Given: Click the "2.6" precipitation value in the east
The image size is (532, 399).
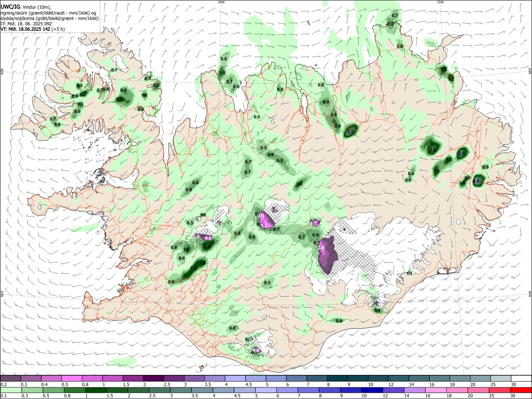Looking at the screenshot, I should [432, 150].
